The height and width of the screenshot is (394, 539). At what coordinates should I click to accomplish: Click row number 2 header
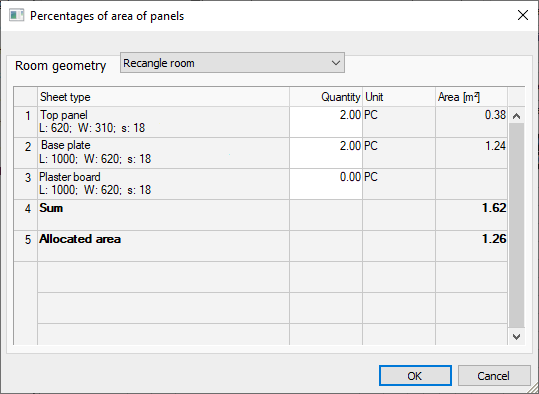pyautogui.click(x=26, y=153)
